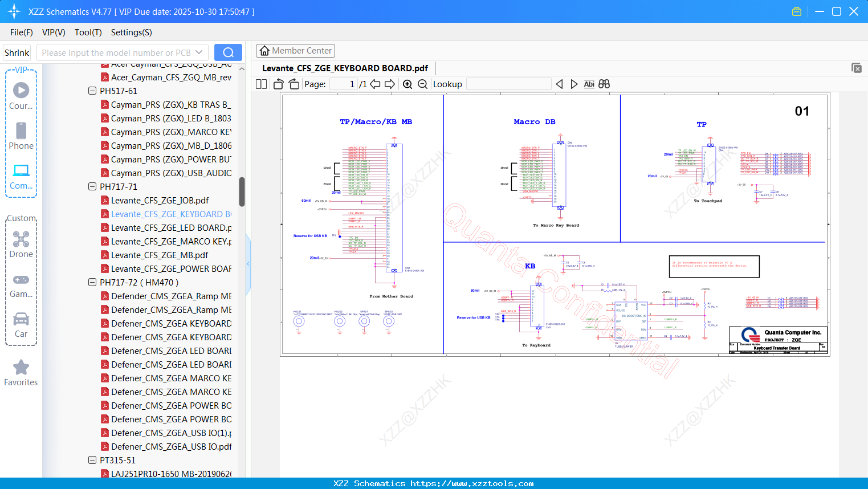Viewport: 868px width, 489px height.
Task: Zoom in on the schematic
Action: (407, 84)
